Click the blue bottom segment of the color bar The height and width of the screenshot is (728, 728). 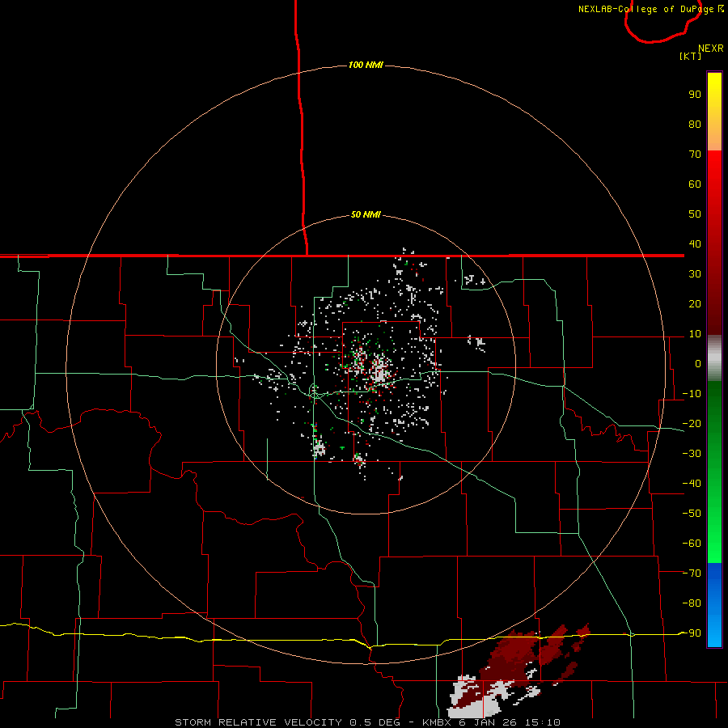coord(714,605)
